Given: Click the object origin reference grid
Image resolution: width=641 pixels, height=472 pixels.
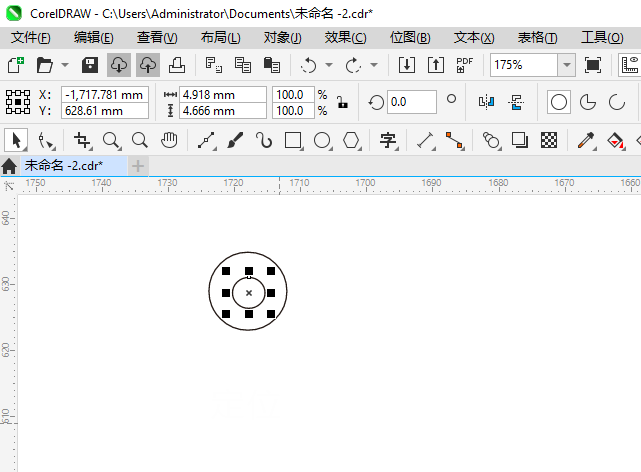Looking at the screenshot, I should [x=18, y=102].
